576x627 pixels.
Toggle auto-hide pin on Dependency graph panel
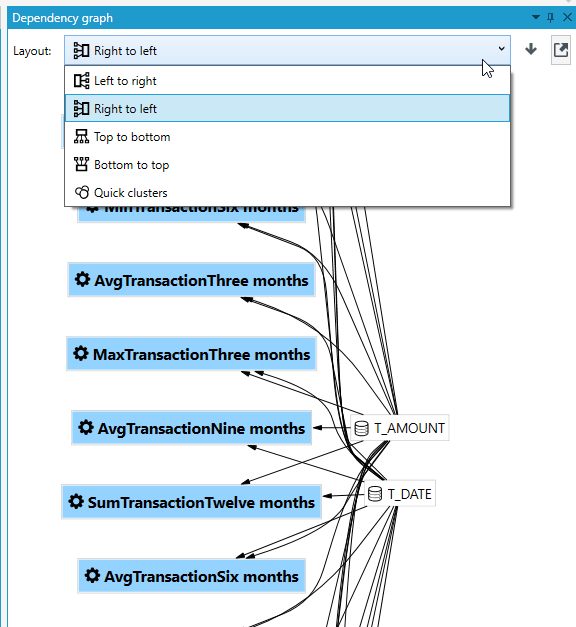(x=551, y=17)
